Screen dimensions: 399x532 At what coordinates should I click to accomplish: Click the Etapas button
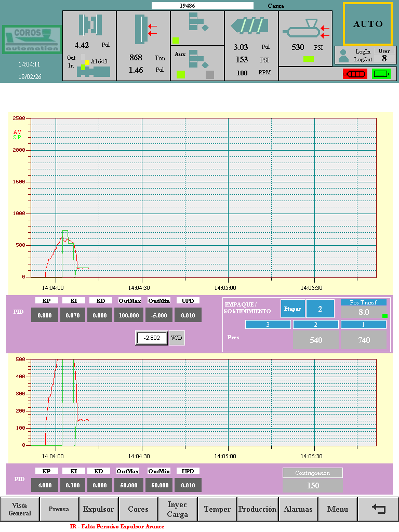(292, 309)
